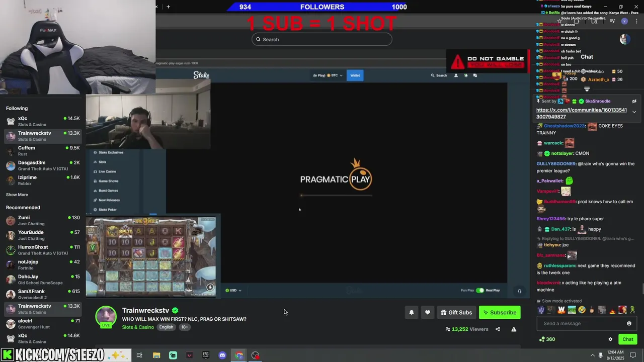Click the Trainwreckstv streamer name

(x=145, y=310)
